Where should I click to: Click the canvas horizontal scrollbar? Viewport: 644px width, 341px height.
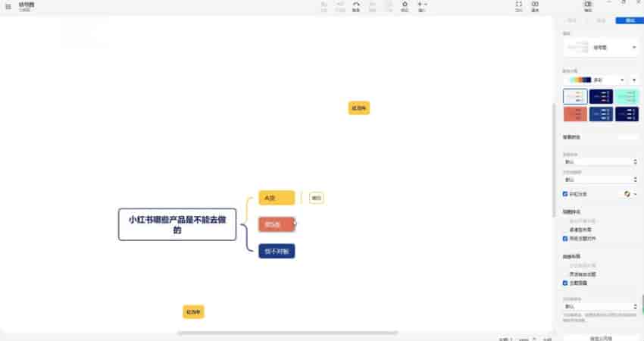point(287,333)
